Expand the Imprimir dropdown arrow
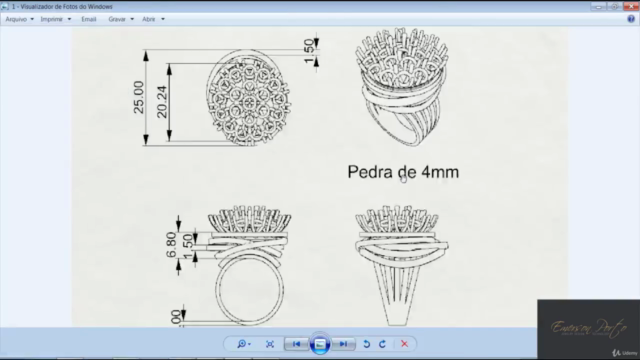 [x=69, y=19]
